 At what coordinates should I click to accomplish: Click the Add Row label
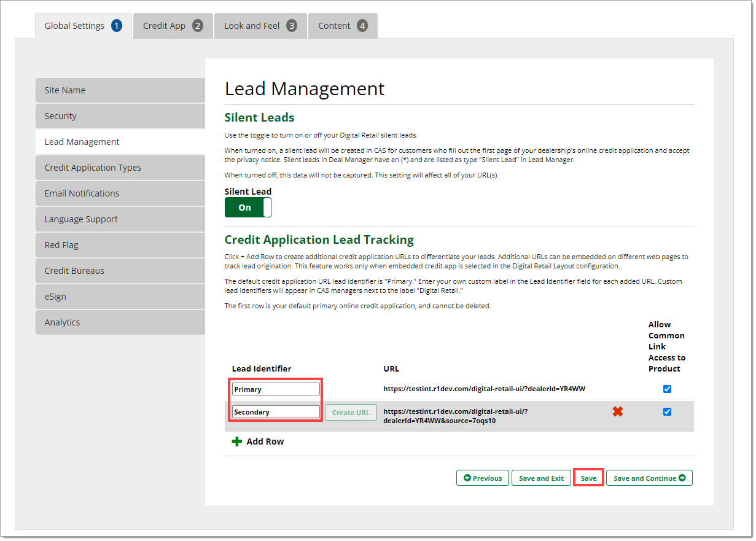265,442
